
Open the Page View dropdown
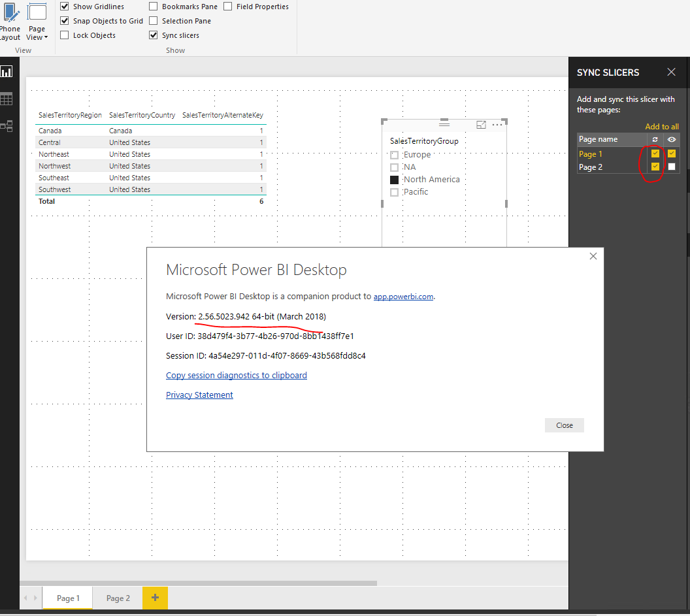[37, 22]
